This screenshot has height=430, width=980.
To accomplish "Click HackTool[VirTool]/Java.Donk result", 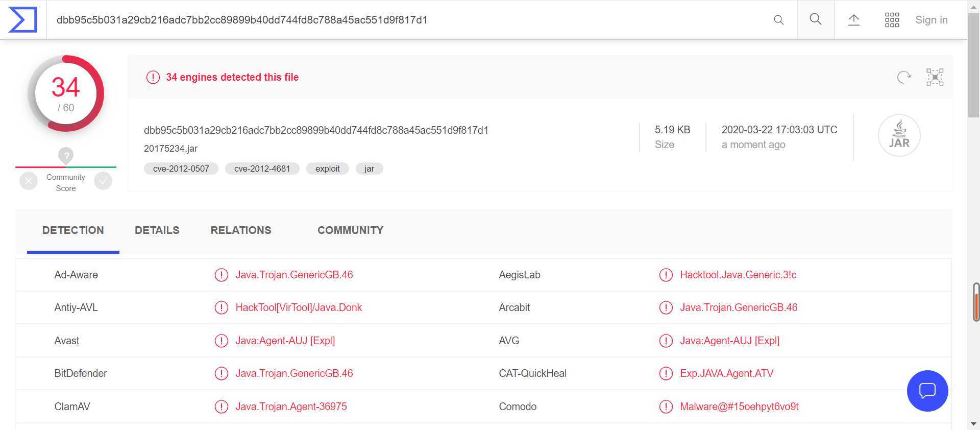I will click(x=299, y=307).
